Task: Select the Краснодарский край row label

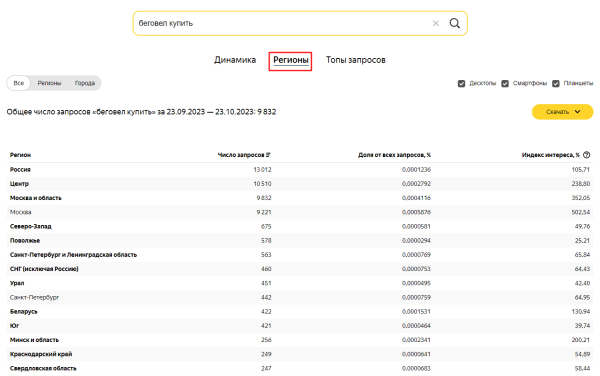Action: pyautogui.click(x=41, y=354)
